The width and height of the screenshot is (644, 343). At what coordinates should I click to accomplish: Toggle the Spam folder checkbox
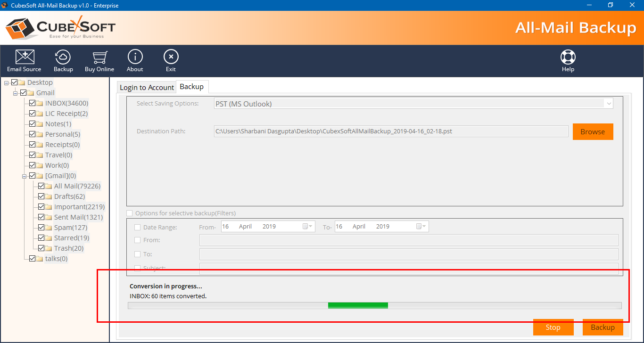(41, 228)
